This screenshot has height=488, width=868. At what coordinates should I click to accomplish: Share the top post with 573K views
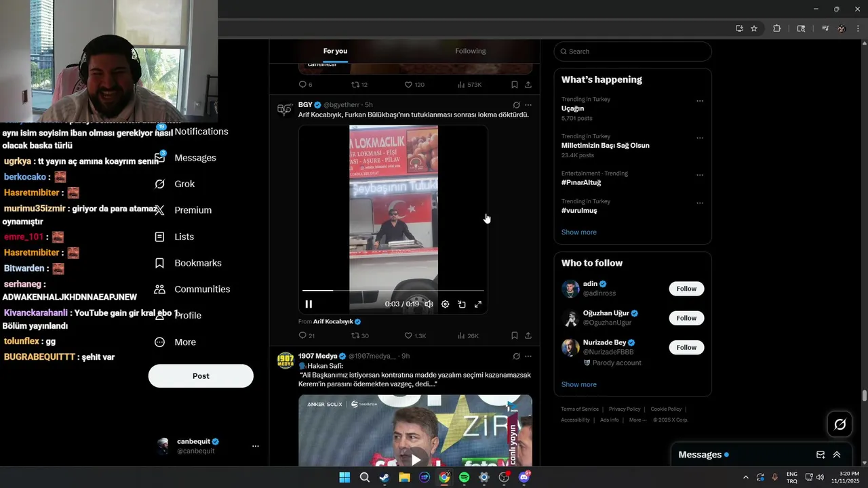click(528, 85)
